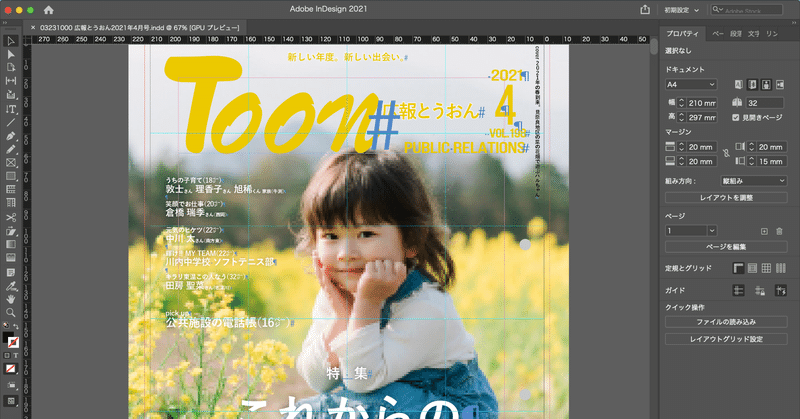Select the Line tool
The width and height of the screenshot is (800, 419).
[11, 122]
